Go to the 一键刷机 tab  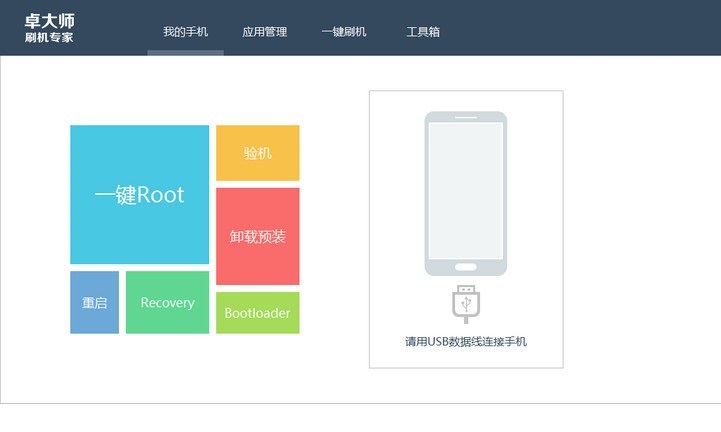pyautogui.click(x=343, y=32)
